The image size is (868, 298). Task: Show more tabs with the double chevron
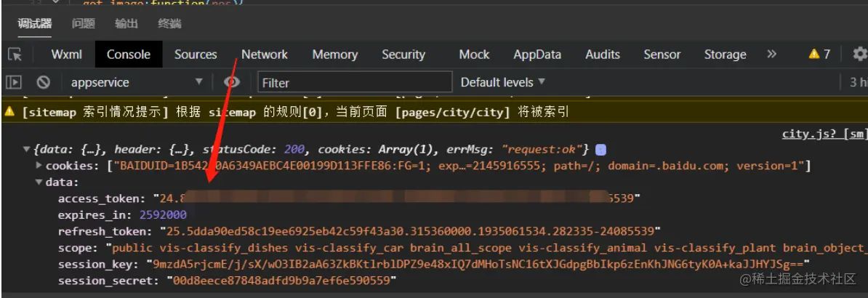tap(772, 55)
